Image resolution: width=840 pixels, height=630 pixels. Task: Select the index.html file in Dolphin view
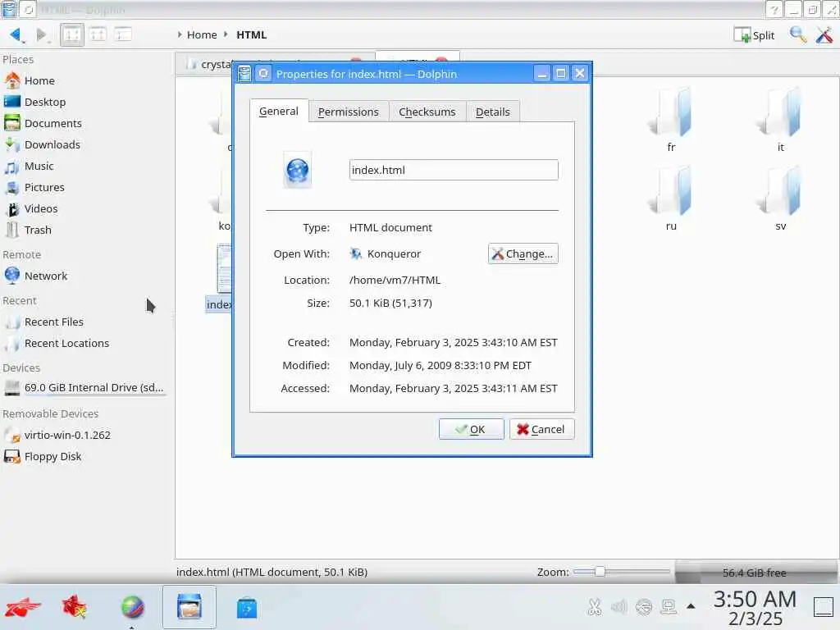[220, 277]
